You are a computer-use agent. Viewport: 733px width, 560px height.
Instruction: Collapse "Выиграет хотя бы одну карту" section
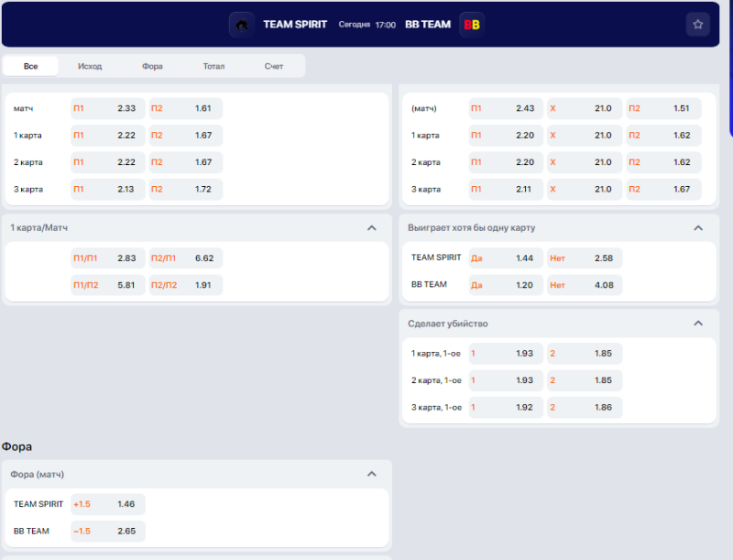tap(697, 227)
